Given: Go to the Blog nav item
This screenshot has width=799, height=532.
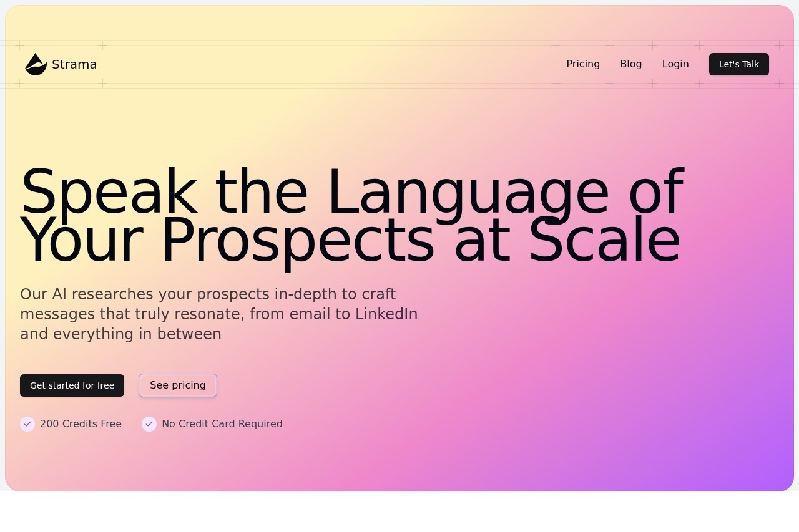Looking at the screenshot, I should coord(630,64).
